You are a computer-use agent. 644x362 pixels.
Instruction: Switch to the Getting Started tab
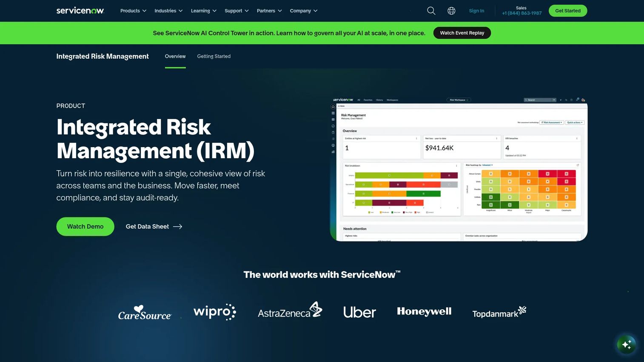[214, 57]
